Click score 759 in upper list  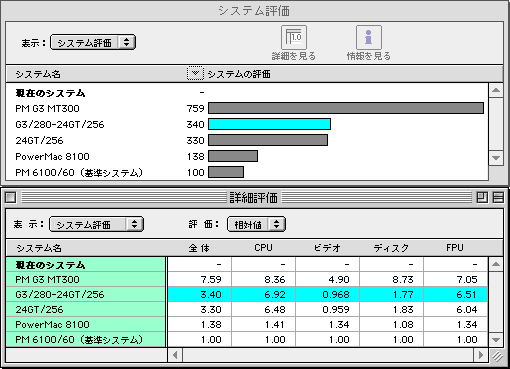[195, 108]
